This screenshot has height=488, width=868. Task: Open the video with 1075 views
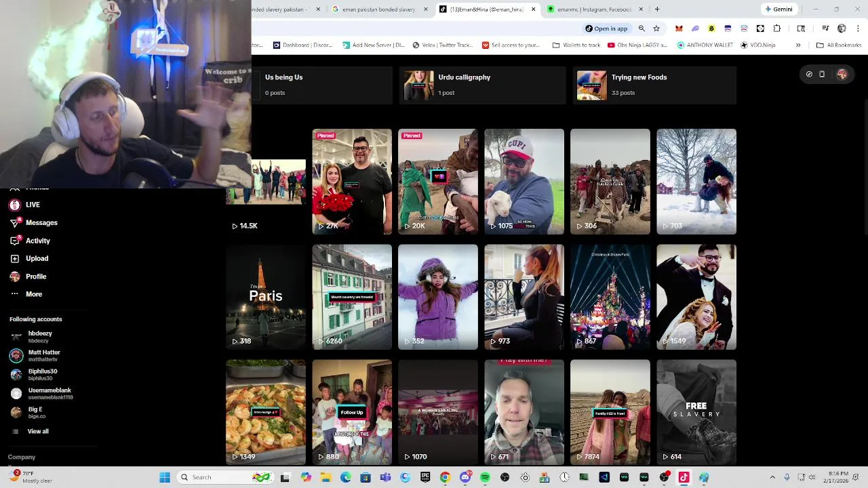524,182
